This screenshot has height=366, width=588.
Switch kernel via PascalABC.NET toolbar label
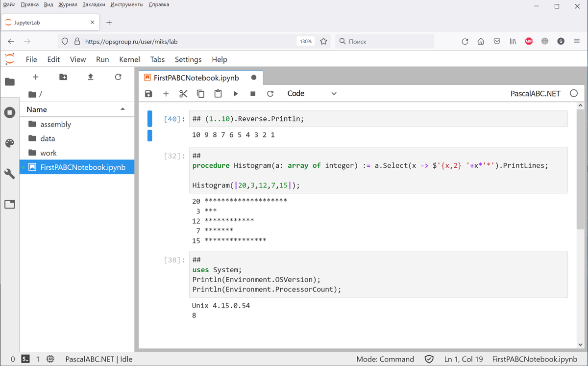pyautogui.click(x=535, y=93)
